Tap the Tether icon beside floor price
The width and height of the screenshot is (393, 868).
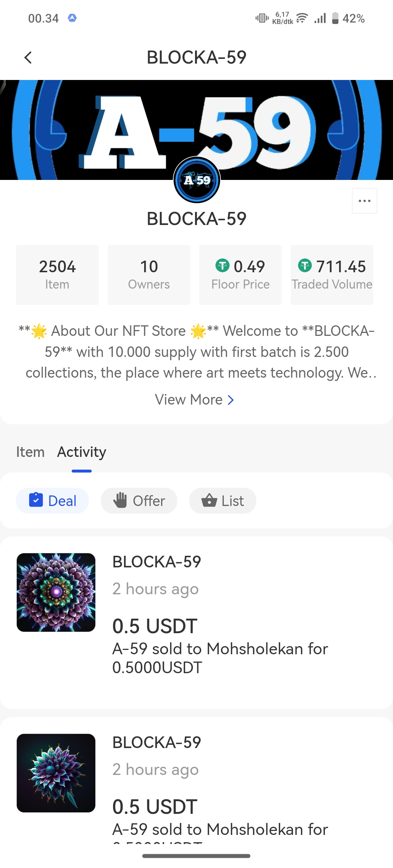tap(222, 265)
